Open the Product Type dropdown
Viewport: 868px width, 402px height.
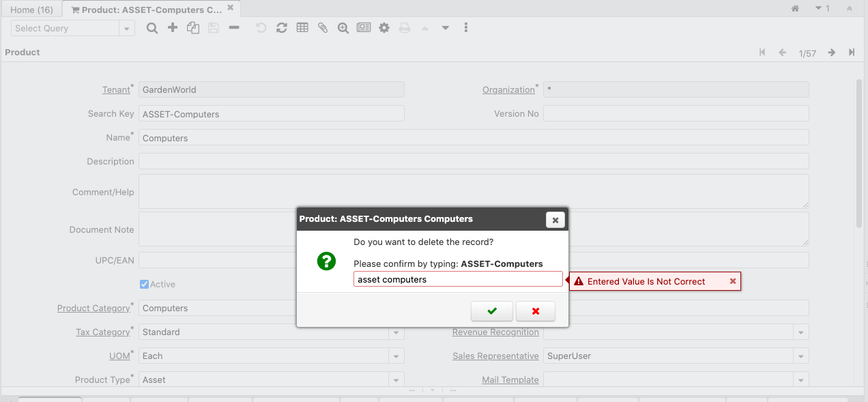tap(396, 379)
